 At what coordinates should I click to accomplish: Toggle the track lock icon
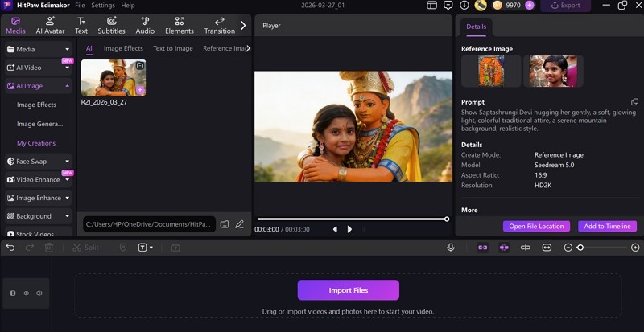(x=13, y=293)
